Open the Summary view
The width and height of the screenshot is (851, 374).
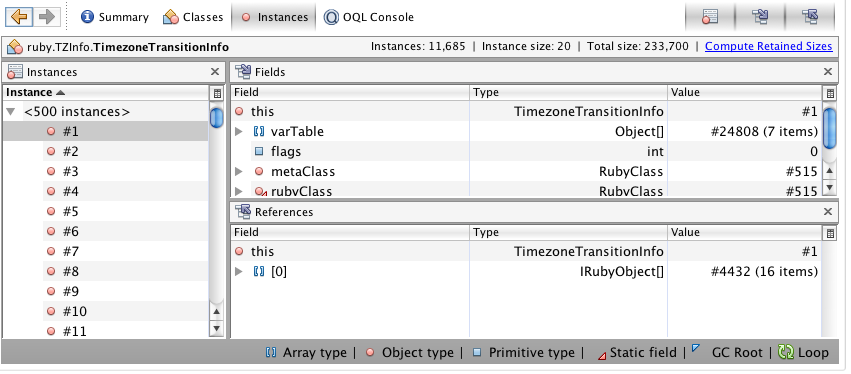[115, 17]
